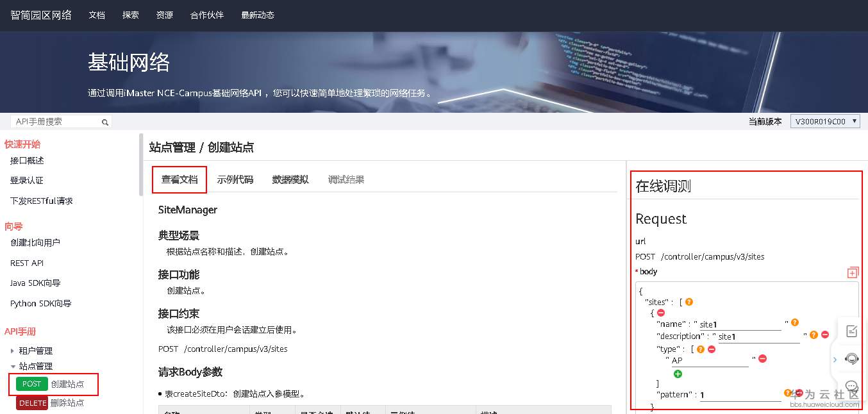Click the 请求Body参数 heading
This screenshot has height=414, width=868.
tap(190, 372)
